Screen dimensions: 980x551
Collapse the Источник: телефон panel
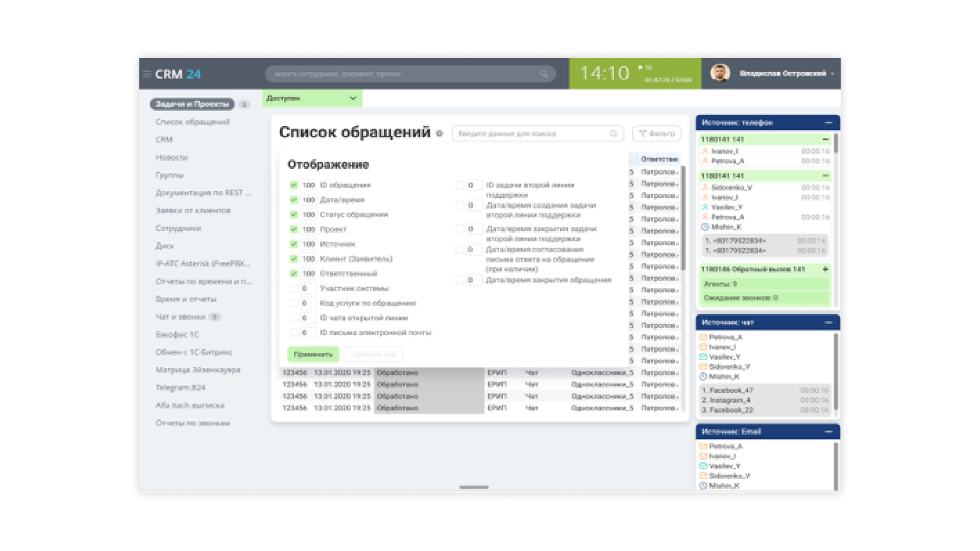tap(828, 122)
